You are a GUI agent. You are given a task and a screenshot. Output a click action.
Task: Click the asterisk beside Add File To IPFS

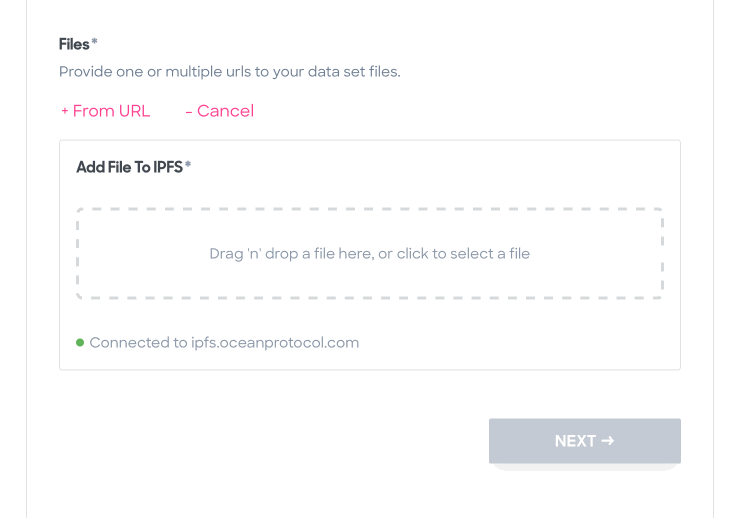188,164
